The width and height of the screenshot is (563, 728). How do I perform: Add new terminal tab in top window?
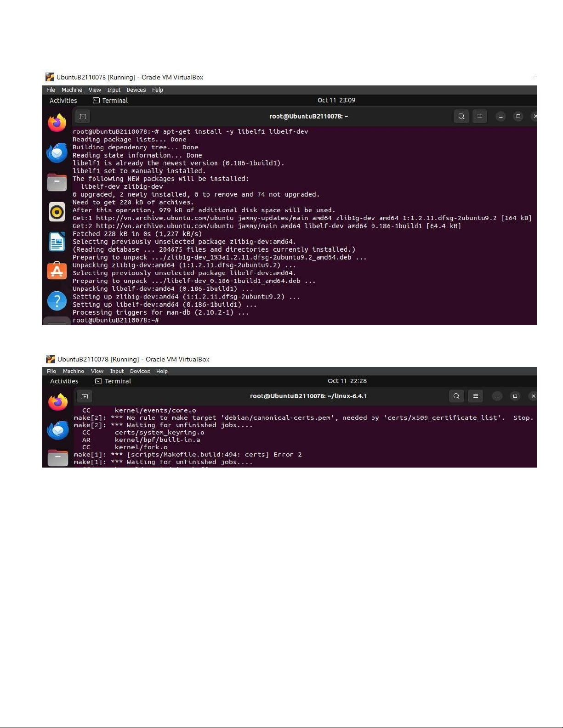click(83, 117)
